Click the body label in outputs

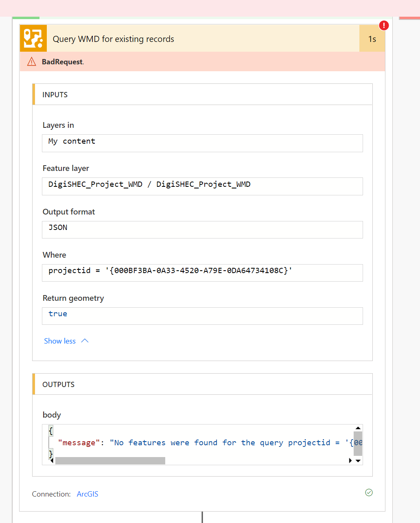[52, 415]
